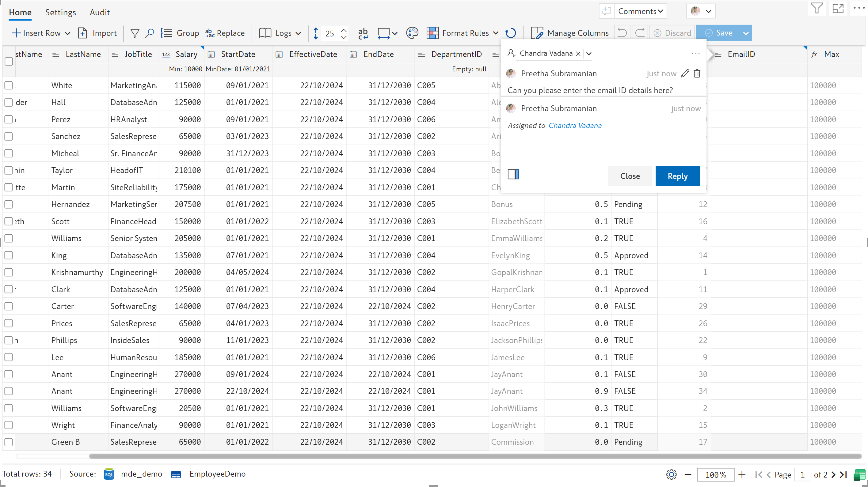Click the export to Excel icon
Viewport: 868px width, 487px height.
pos(859,475)
